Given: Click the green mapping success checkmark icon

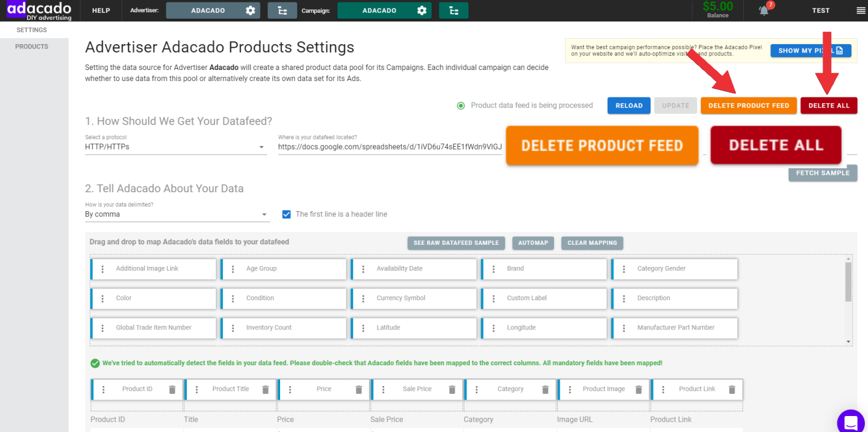Looking at the screenshot, I should click(95, 363).
